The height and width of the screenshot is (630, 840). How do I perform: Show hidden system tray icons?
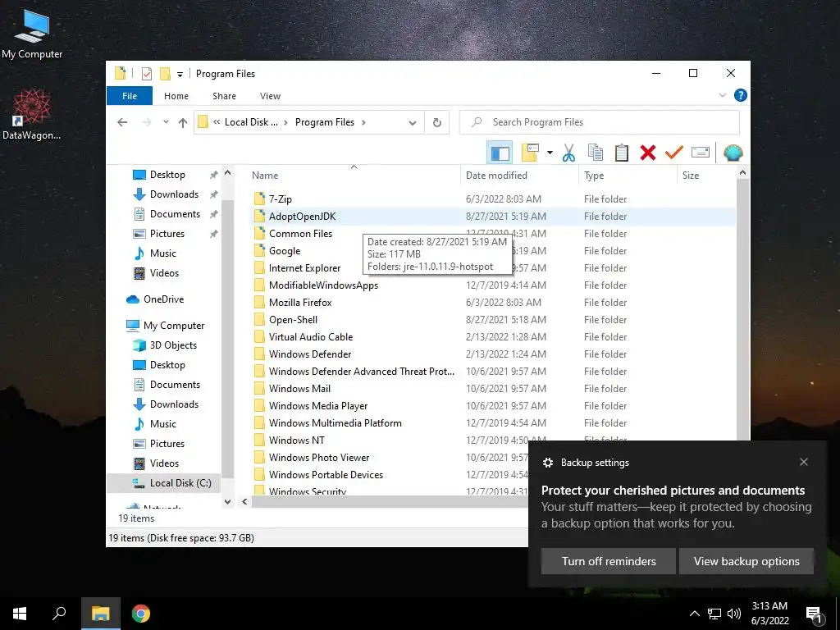[x=694, y=614]
